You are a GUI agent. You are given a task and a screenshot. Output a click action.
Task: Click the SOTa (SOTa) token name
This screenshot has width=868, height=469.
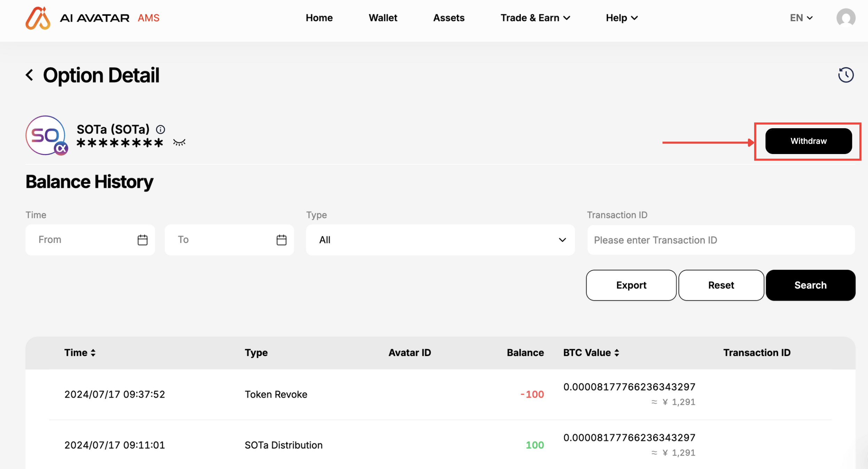(x=113, y=129)
